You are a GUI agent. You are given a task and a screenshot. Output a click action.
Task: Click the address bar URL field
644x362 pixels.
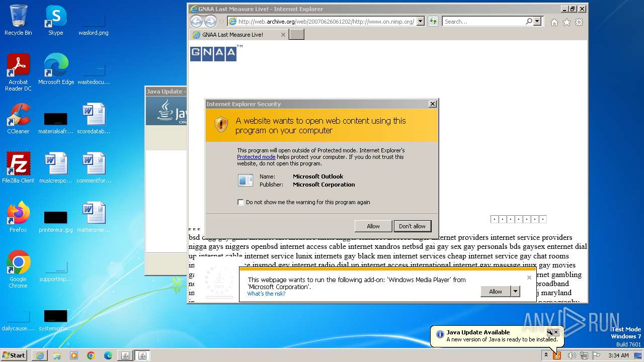(326, 21)
